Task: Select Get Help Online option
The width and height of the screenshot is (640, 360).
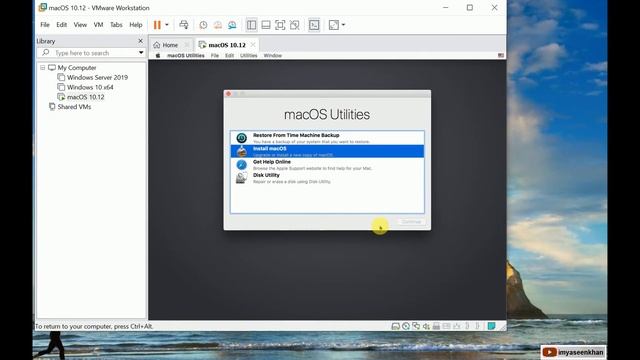Action: [327, 164]
